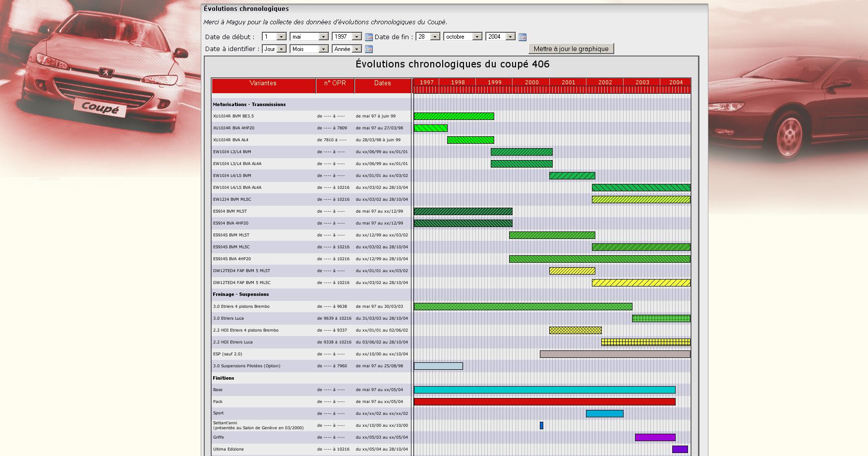Image resolution: width=868 pixels, height=456 pixels.
Task: Expand the Jour dropdown for date to identify
Action: pos(274,49)
